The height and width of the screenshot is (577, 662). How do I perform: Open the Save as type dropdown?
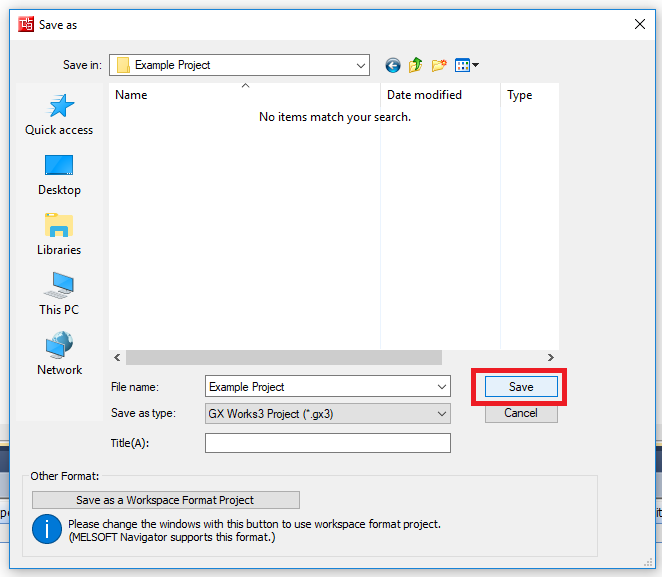(x=442, y=413)
